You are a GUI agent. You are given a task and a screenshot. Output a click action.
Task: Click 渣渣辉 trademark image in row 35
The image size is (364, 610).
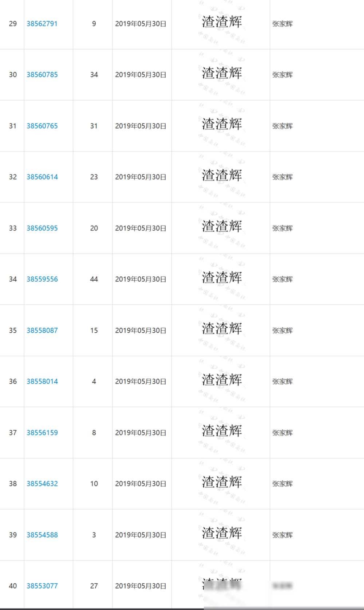pos(222,329)
